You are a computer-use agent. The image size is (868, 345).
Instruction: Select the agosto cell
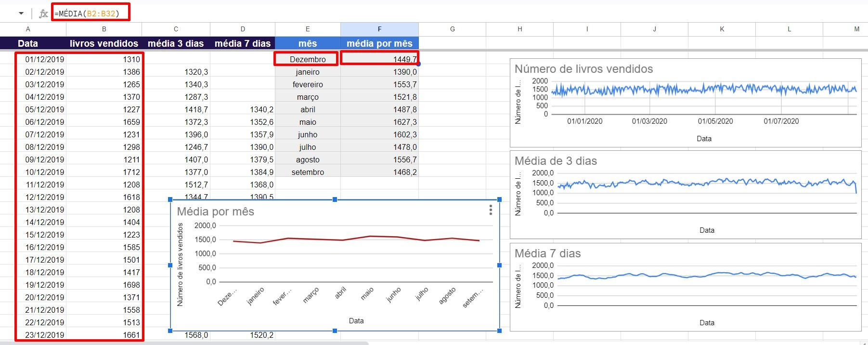point(308,159)
